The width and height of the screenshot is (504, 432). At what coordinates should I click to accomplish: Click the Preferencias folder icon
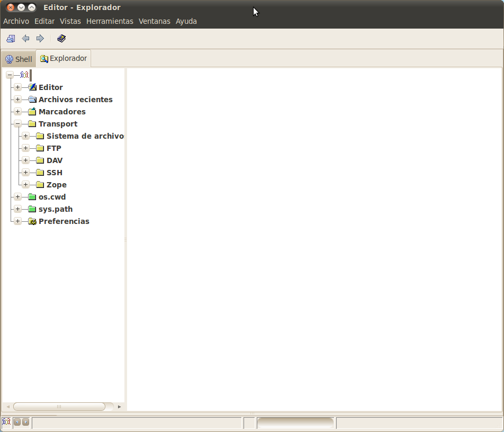(32, 221)
